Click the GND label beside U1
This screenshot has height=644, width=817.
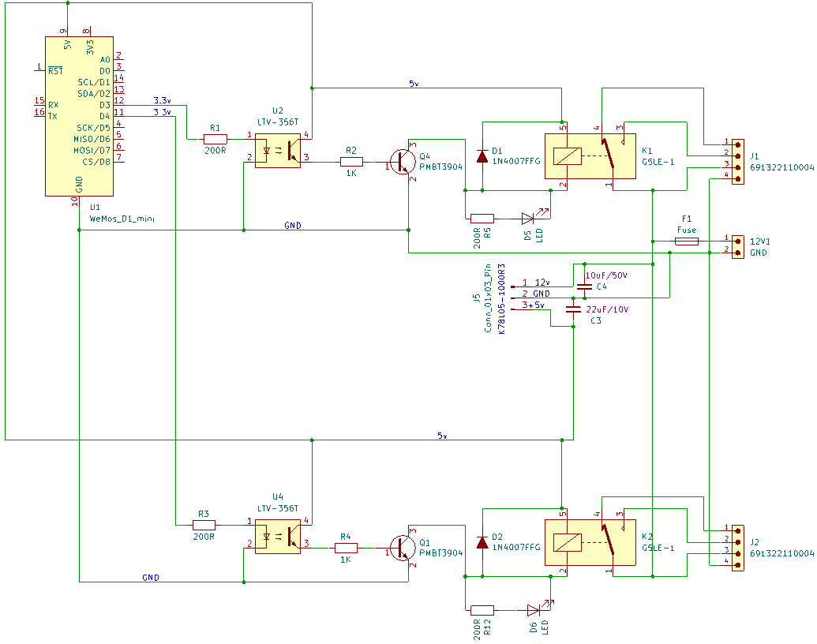click(x=292, y=225)
